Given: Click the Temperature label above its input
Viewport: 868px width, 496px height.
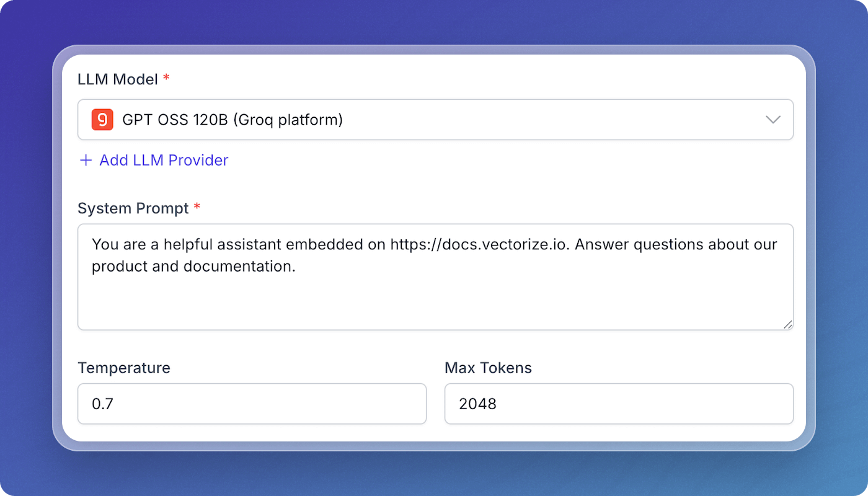Looking at the screenshot, I should (x=123, y=368).
